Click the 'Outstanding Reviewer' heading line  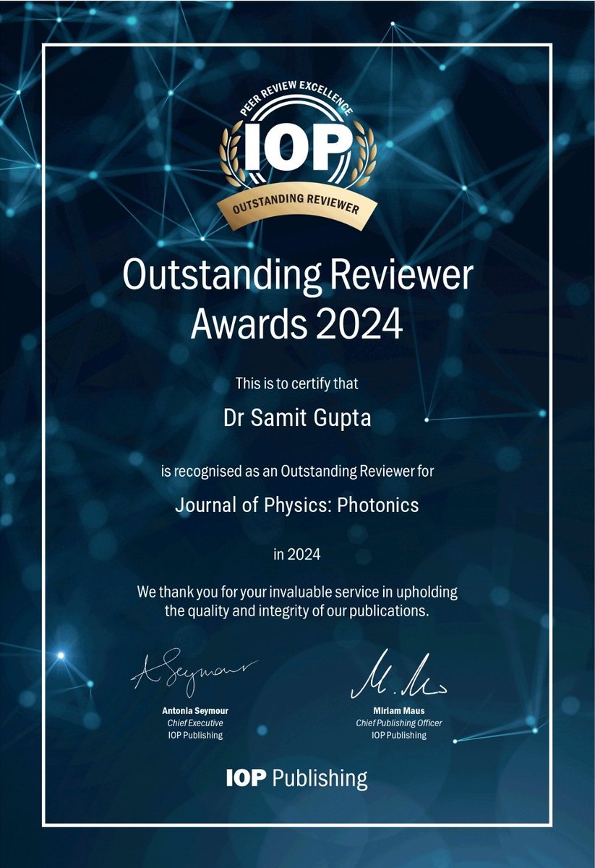(x=297, y=277)
